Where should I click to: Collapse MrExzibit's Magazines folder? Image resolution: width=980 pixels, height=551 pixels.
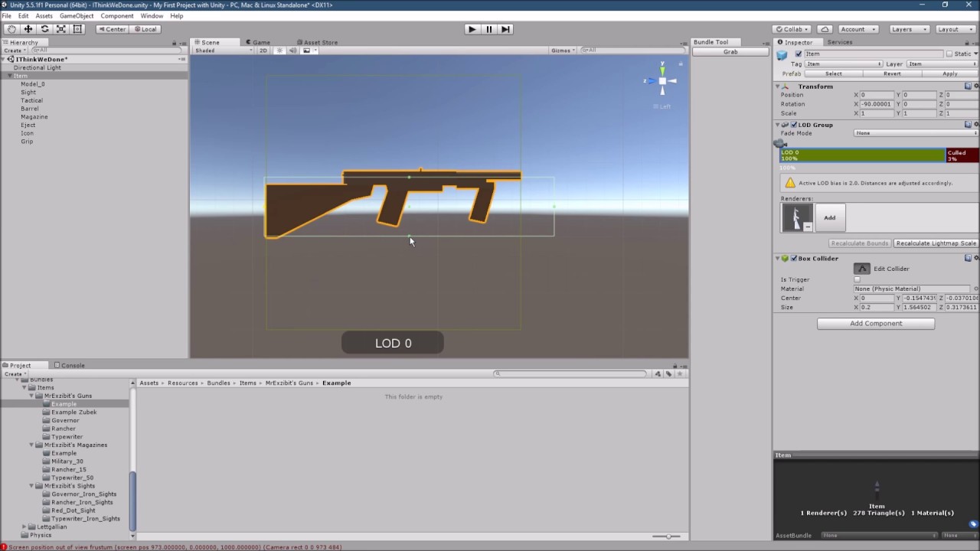pyautogui.click(x=31, y=445)
